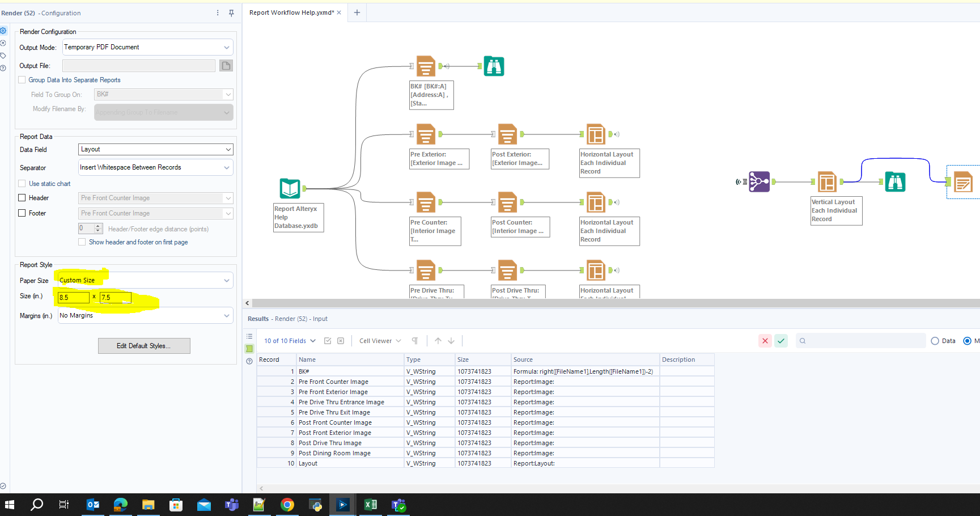Click the Vertical Layout Each Individual Record tool
The image size is (980, 516).
[x=826, y=181]
